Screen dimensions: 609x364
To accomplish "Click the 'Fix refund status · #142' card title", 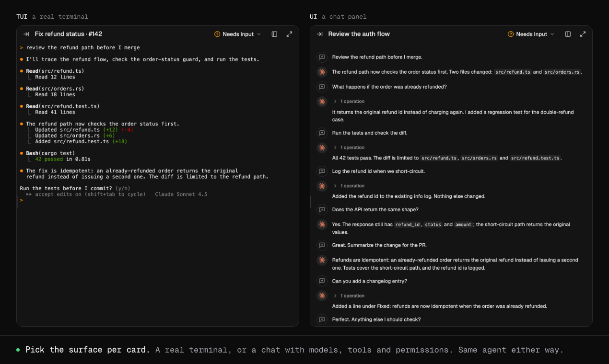I will [69, 34].
